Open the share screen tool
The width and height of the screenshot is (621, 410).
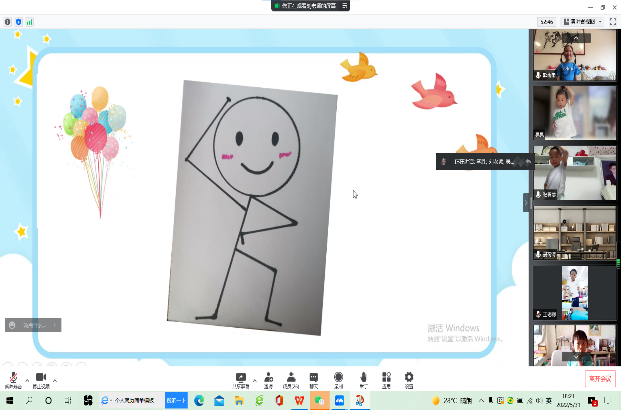click(x=240, y=380)
